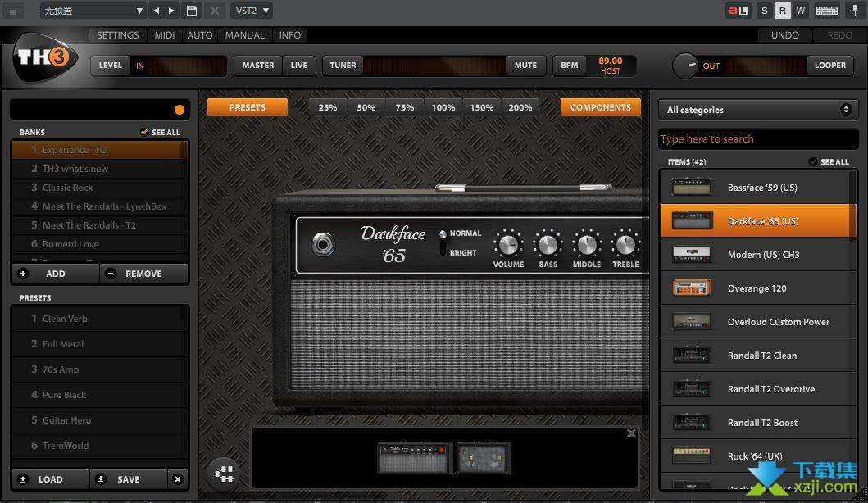
Task: Click the amp input jack
Action: click(x=323, y=244)
